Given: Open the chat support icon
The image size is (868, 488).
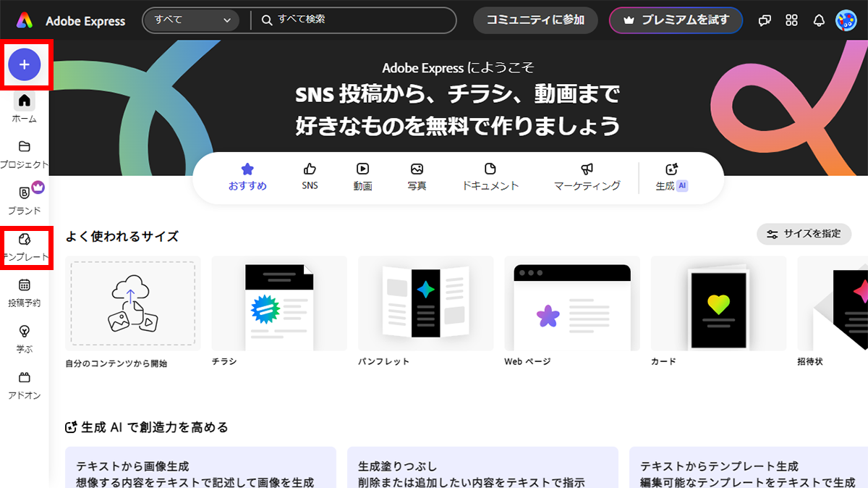Looking at the screenshot, I should 765,20.
